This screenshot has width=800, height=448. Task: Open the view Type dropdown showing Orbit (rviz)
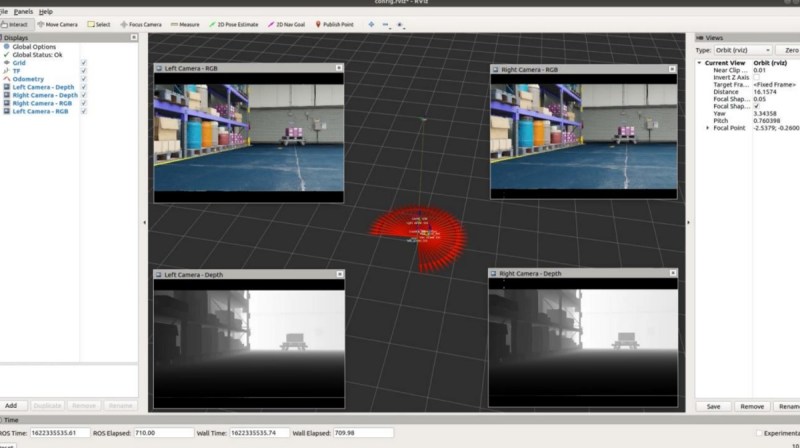click(x=742, y=50)
